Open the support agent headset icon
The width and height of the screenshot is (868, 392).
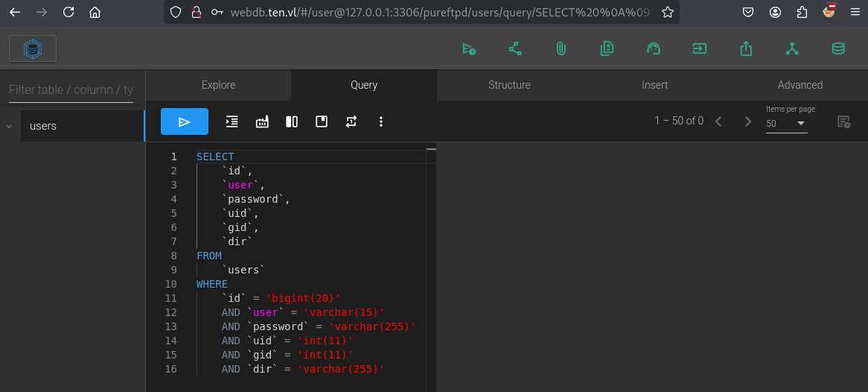[x=653, y=48]
